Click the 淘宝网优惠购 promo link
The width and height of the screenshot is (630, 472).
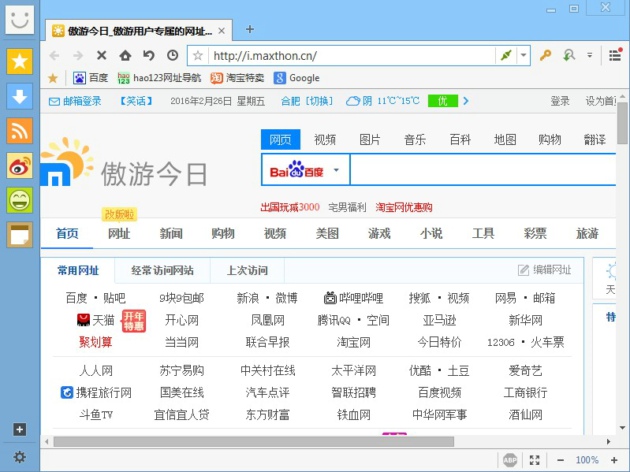tap(404, 207)
